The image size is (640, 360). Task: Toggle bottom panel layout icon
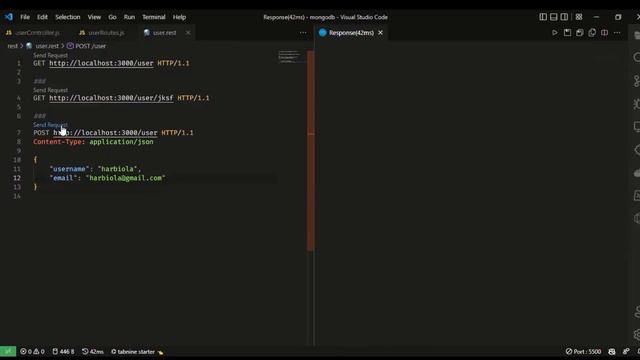[553, 17]
